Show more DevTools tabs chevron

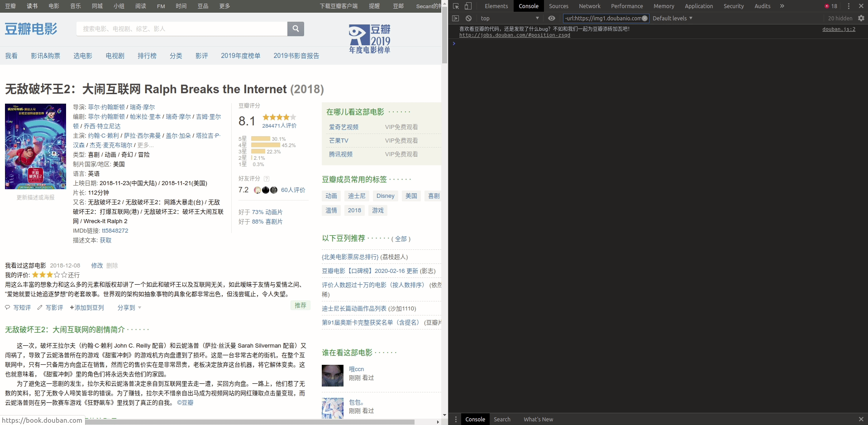point(782,6)
